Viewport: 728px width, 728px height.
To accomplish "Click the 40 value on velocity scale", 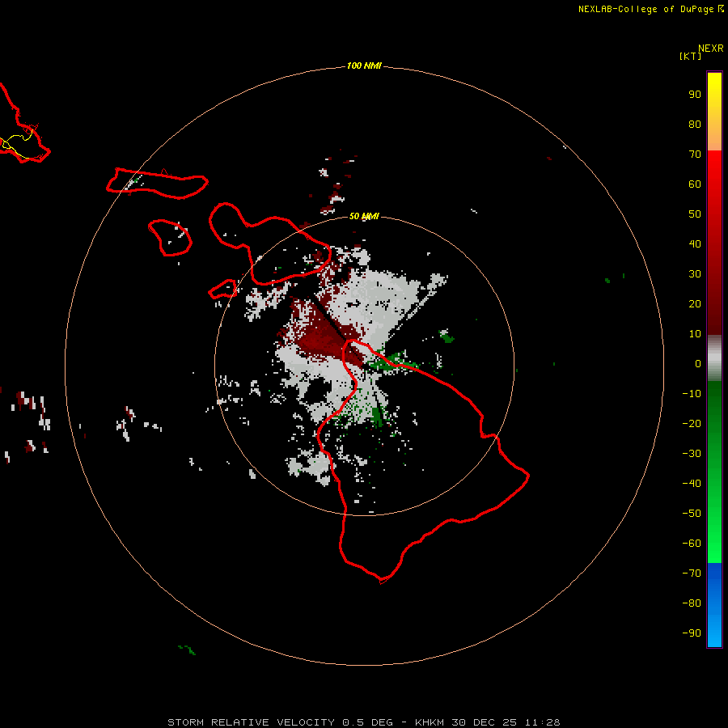I will [x=695, y=243].
